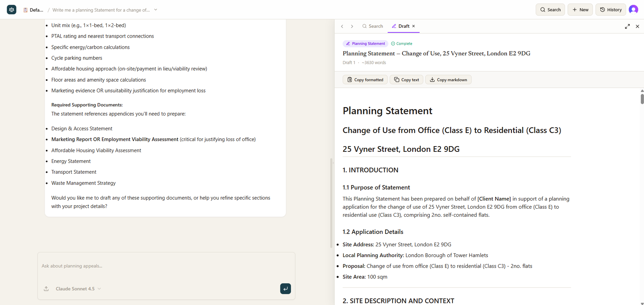Open the Claude Sonnet 4.5 model selector
Viewport: 644px width, 305px height.
tap(78, 289)
